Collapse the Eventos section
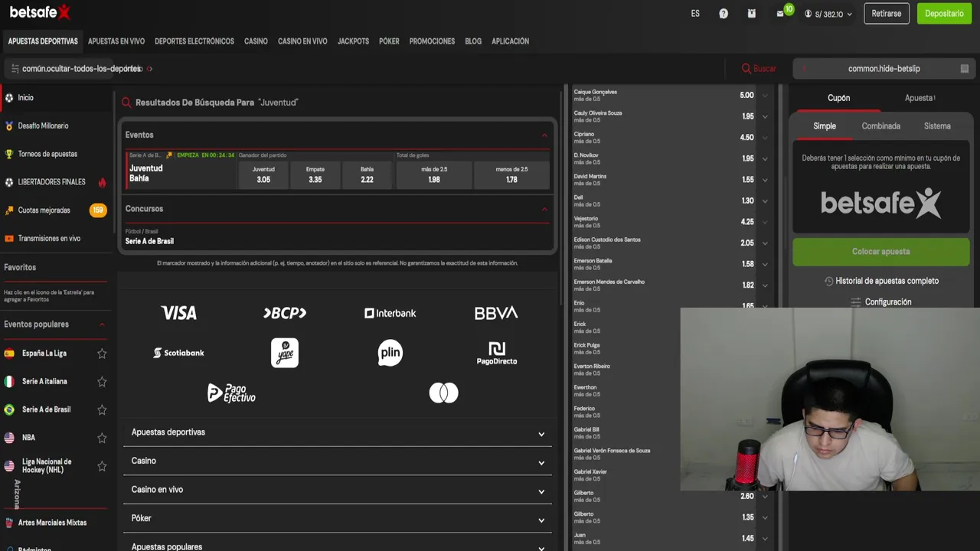 coord(544,135)
